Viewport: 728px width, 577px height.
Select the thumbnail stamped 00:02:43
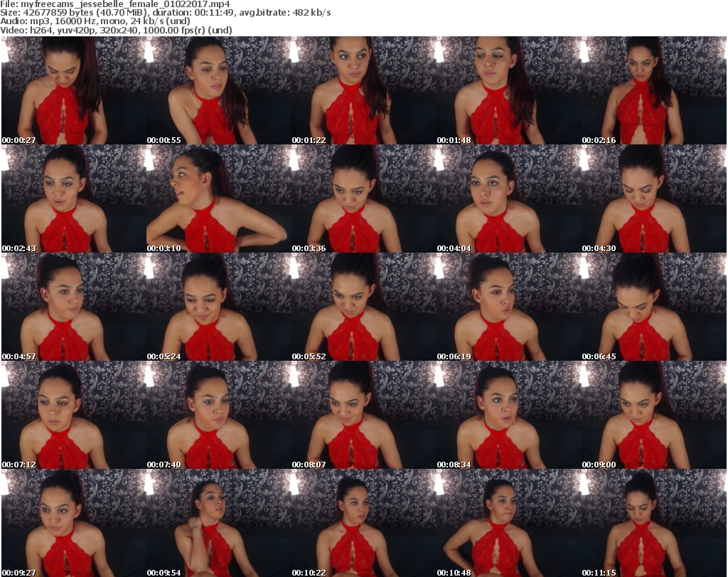point(74,198)
